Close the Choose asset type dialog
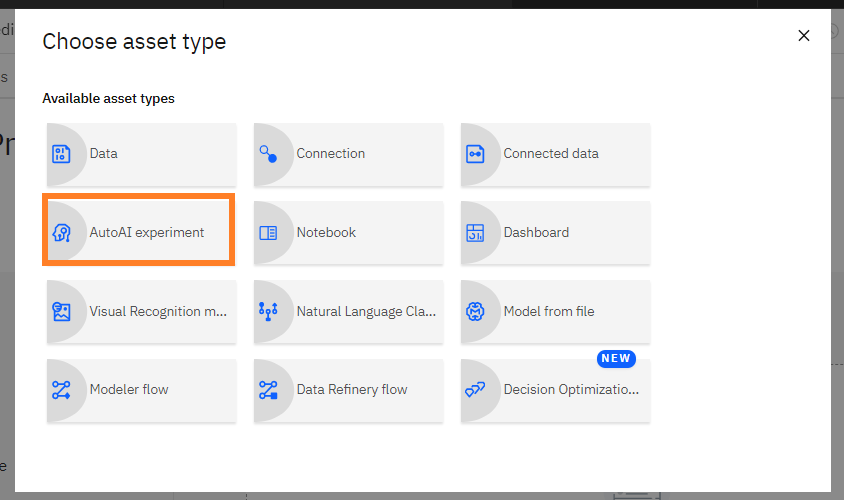Viewport: 844px width, 500px height. (x=804, y=36)
